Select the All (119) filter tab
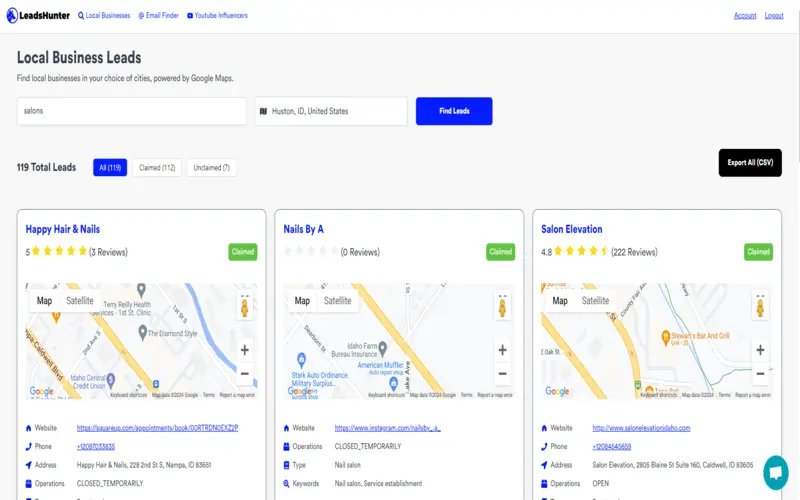This screenshot has width=800, height=500. click(110, 167)
